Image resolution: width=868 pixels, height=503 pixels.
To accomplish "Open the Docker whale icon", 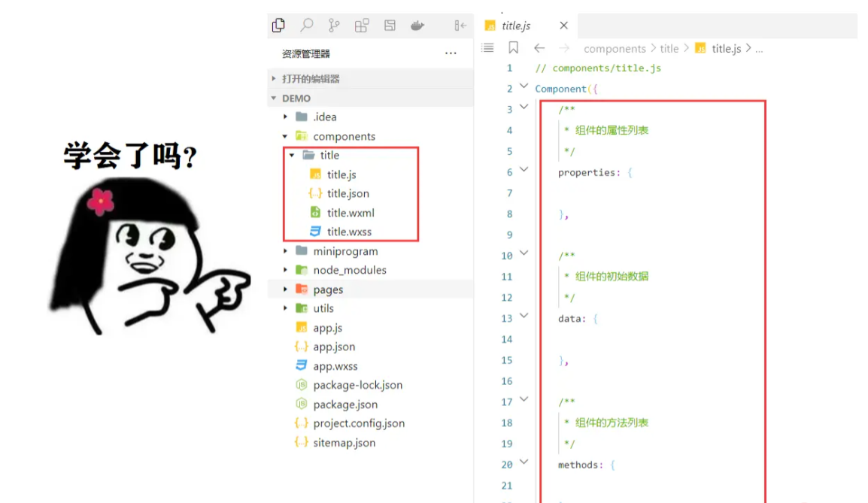I will [x=417, y=26].
